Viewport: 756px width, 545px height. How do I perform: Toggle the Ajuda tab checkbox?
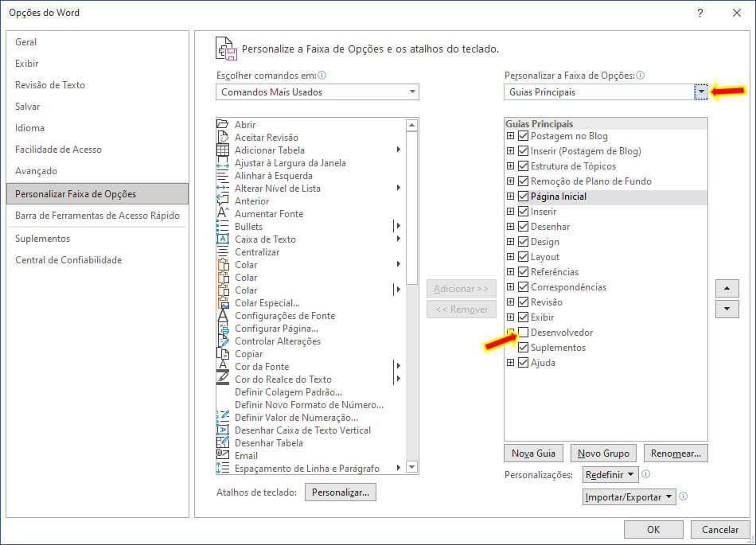pyautogui.click(x=523, y=362)
